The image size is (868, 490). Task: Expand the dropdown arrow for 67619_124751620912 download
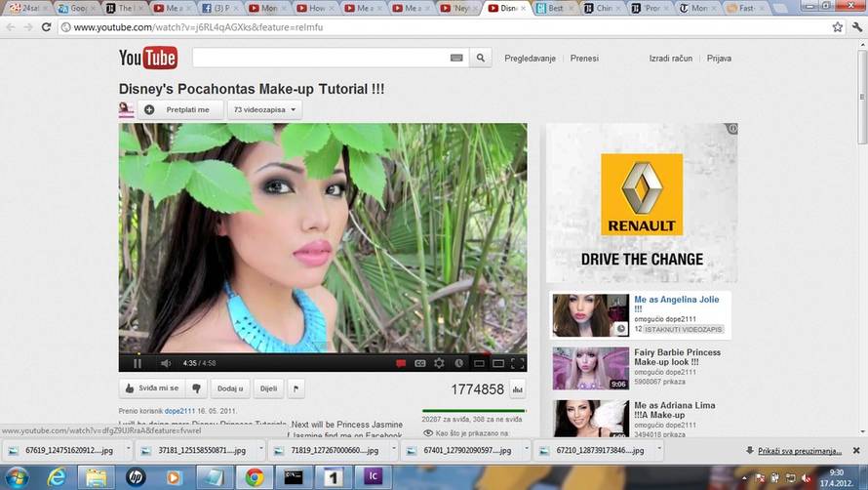[128, 450]
